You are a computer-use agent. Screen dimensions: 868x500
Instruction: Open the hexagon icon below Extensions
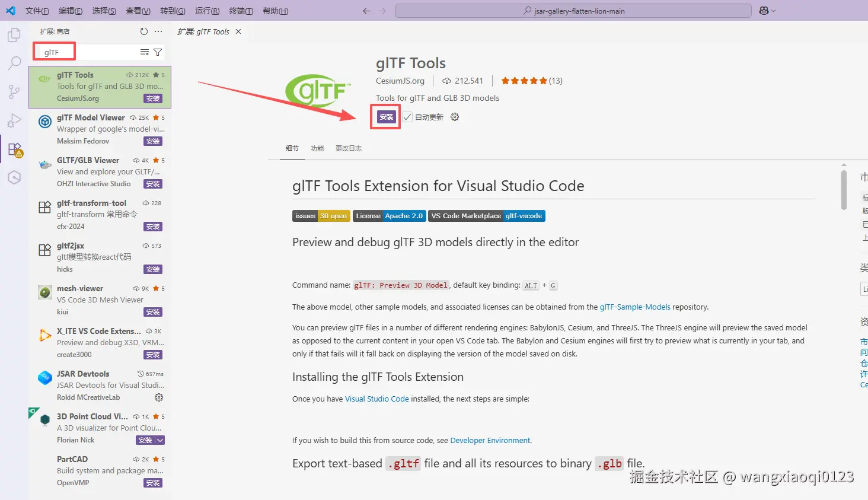[14, 177]
